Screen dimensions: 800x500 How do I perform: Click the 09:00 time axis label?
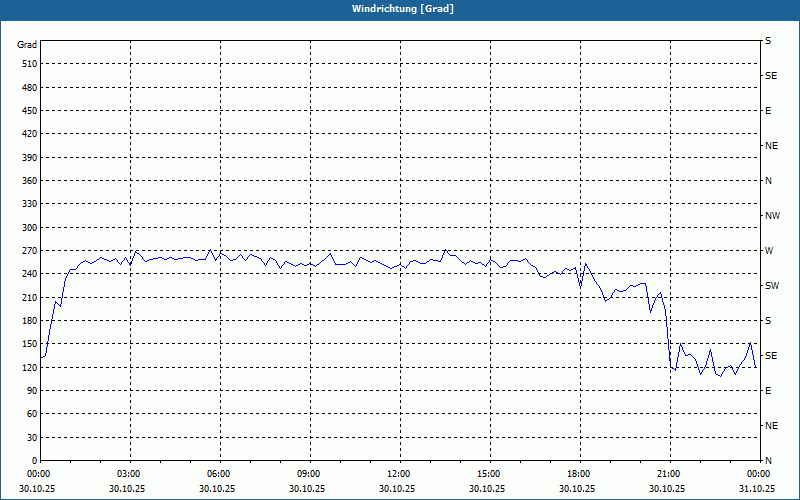pyautogui.click(x=310, y=473)
